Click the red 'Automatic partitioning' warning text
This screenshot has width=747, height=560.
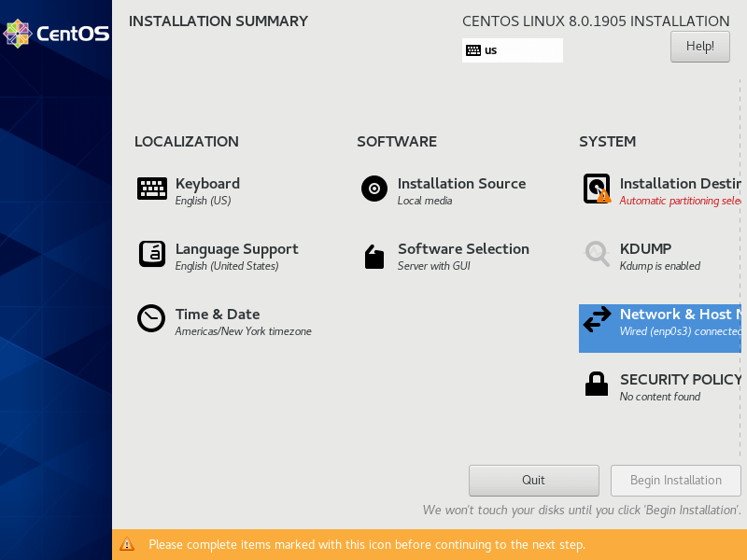coord(680,201)
